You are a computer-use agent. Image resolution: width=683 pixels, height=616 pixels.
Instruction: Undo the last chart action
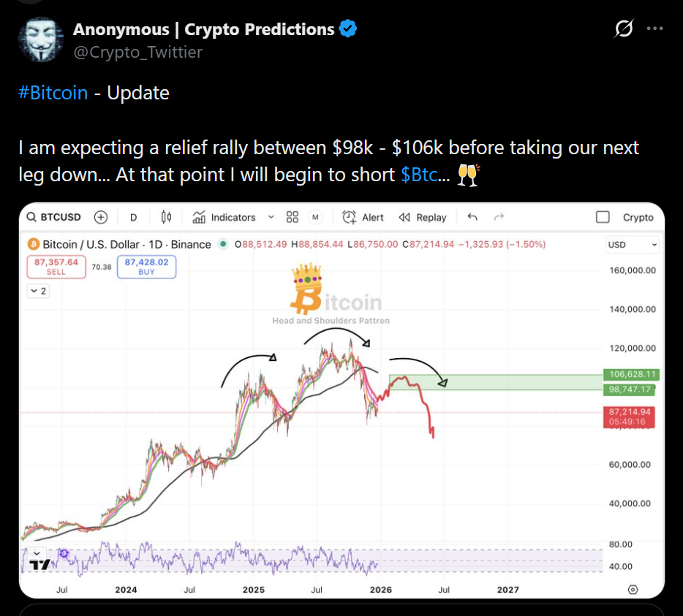coord(472,217)
